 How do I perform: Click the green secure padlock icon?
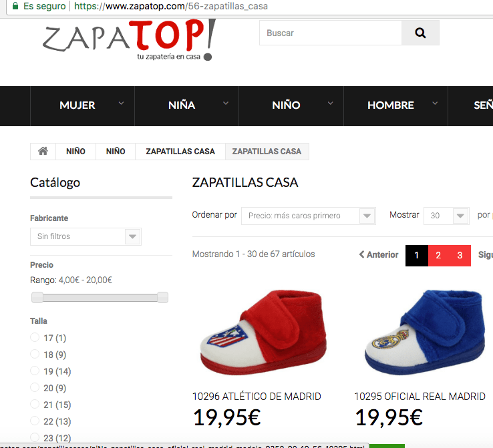point(15,6)
